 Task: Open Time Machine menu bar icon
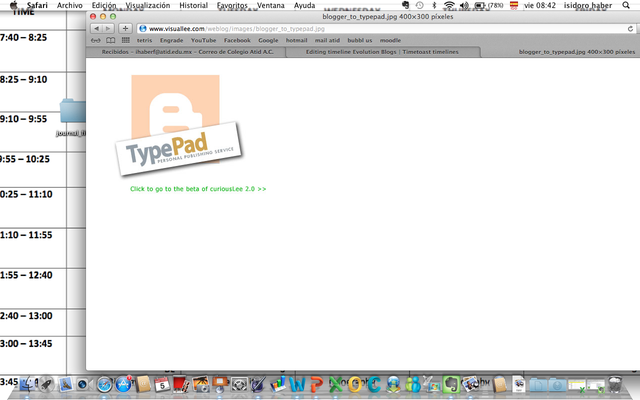tap(420, 5)
